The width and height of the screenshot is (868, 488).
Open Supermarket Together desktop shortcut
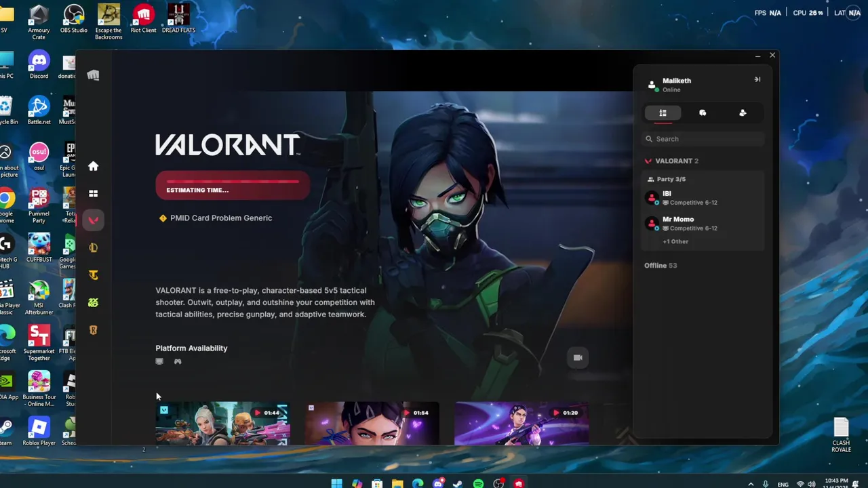click(39, 344)
